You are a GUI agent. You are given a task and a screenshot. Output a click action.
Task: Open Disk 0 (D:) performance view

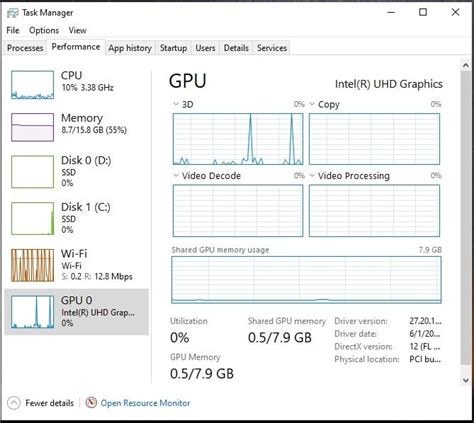[76, 172]
